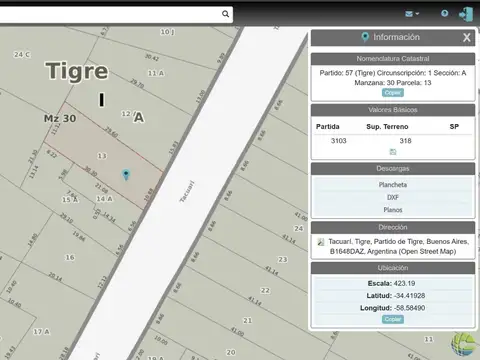This screenshot has height=360, width=480.
Task: Select parcel 21 on map
Action: [x=247, y=320]
